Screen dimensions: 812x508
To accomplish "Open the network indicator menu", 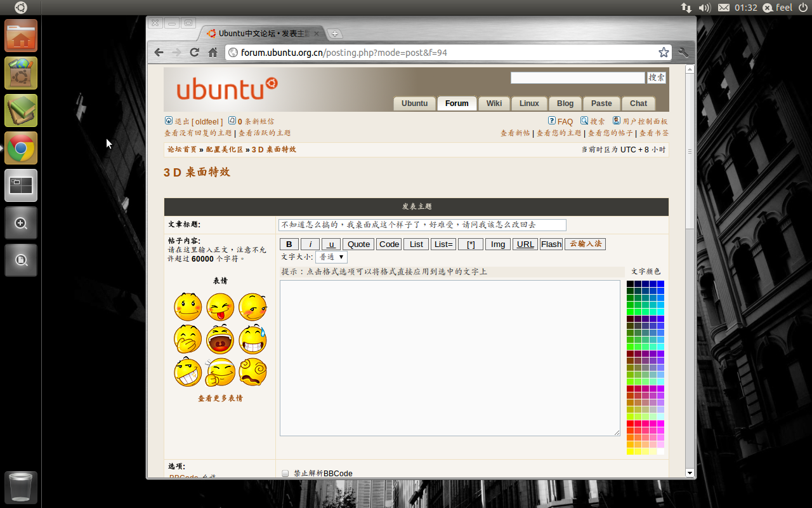I will 686,8.
